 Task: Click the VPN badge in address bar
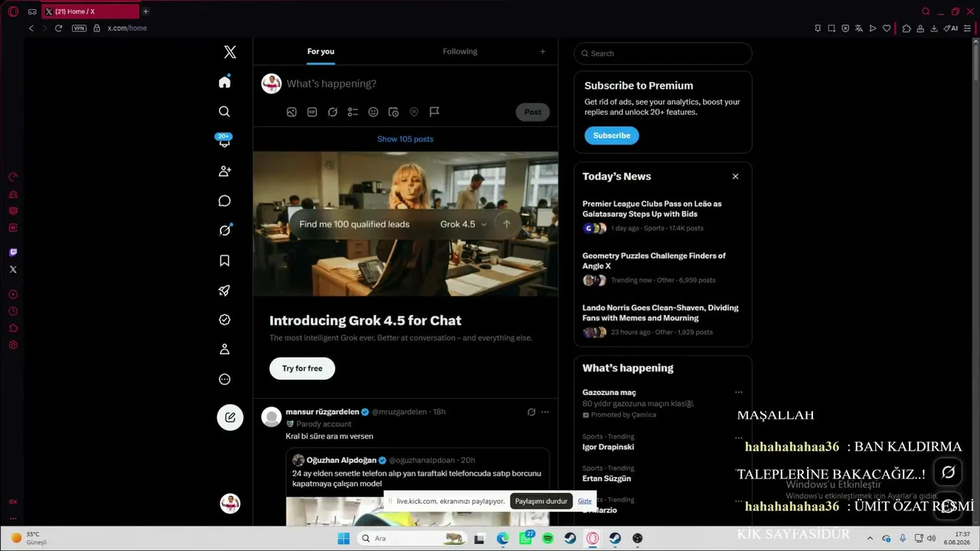pos(79,28)
